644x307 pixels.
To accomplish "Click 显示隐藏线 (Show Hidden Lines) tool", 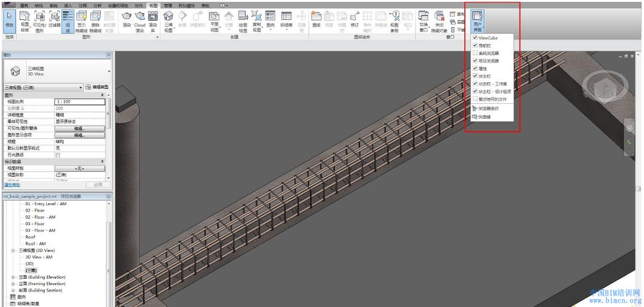I will click(x=81, y=21).
